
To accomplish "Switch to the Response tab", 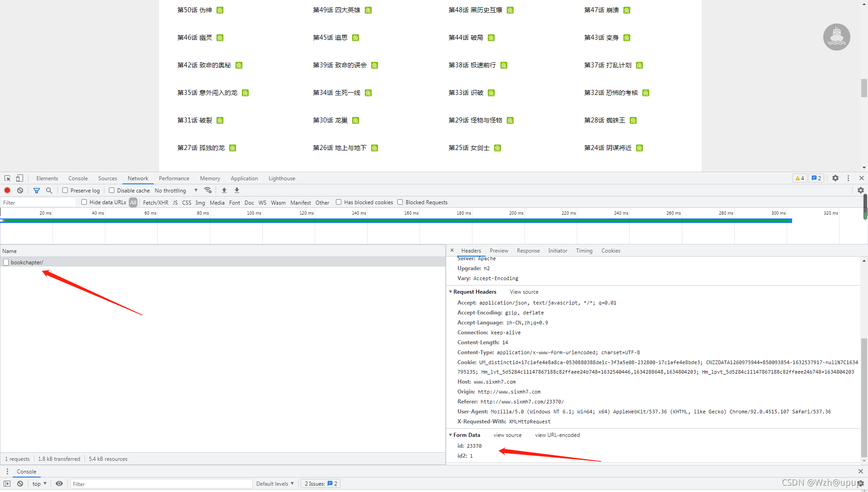I will (528, 251).
